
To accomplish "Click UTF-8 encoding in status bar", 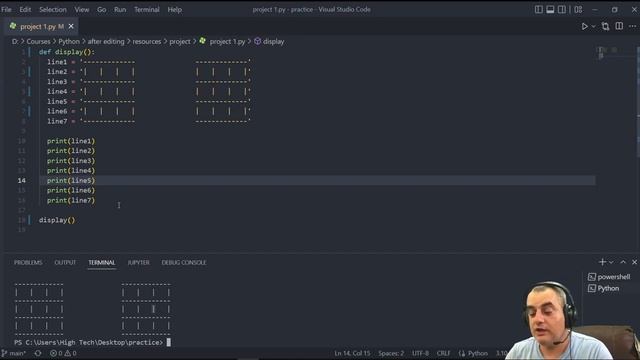I will (x=420, y=353).
